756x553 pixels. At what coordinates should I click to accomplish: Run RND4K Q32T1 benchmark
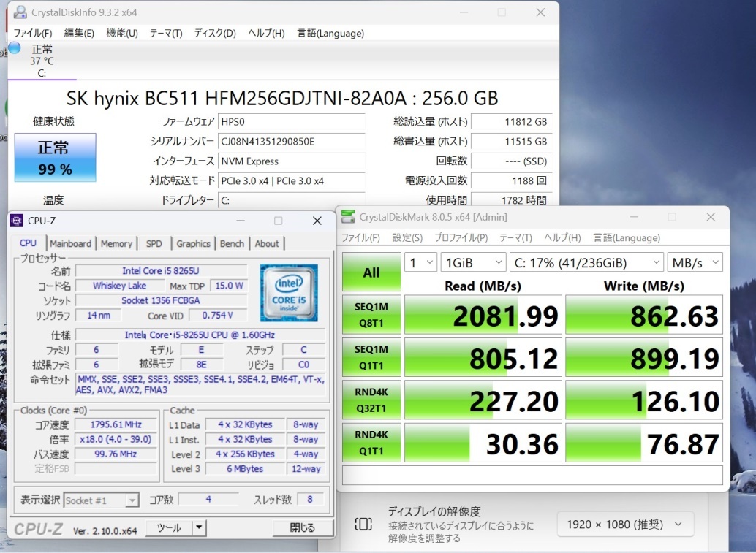coord(371,400)
